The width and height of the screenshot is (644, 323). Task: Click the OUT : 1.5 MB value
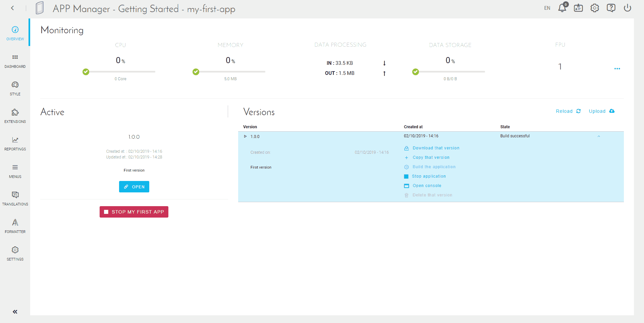pos(340,73)
